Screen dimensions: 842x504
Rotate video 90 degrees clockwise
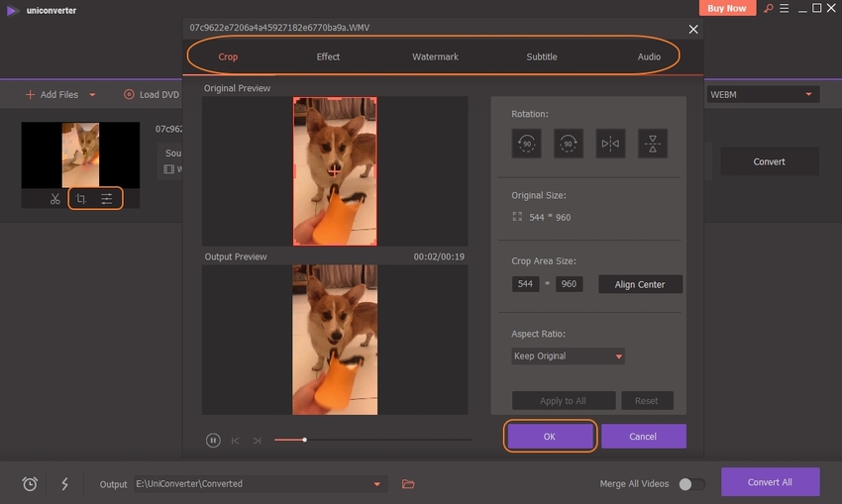pyautogui.click(x=568, y=144)
